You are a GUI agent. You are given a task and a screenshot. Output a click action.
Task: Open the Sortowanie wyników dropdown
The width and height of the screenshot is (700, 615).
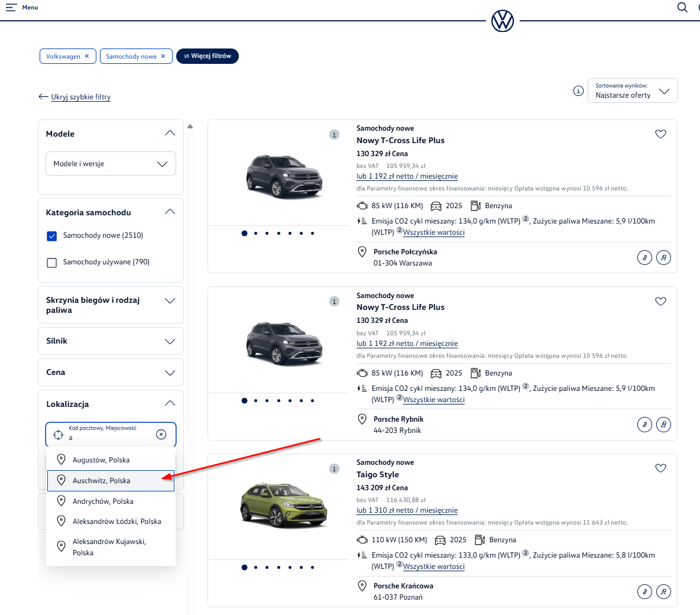632,90
